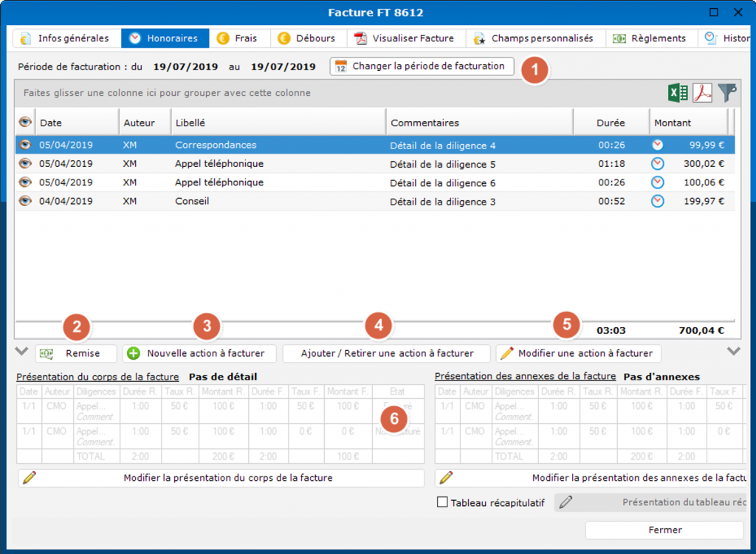Toggle eye visibility on Conseil row
Screen dimensions: 756x554
coord(25,201)
